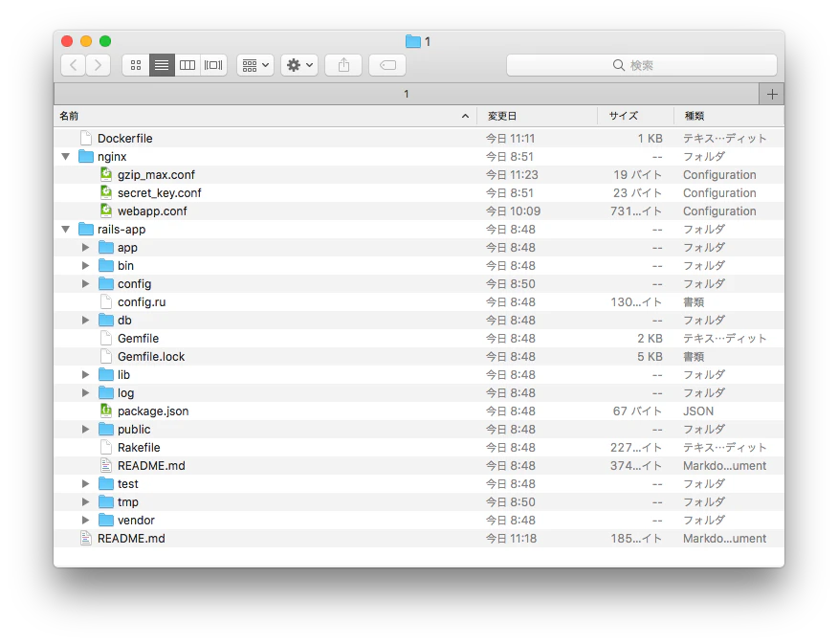
Task: Open the gear action menu
Action: point(299,65)
